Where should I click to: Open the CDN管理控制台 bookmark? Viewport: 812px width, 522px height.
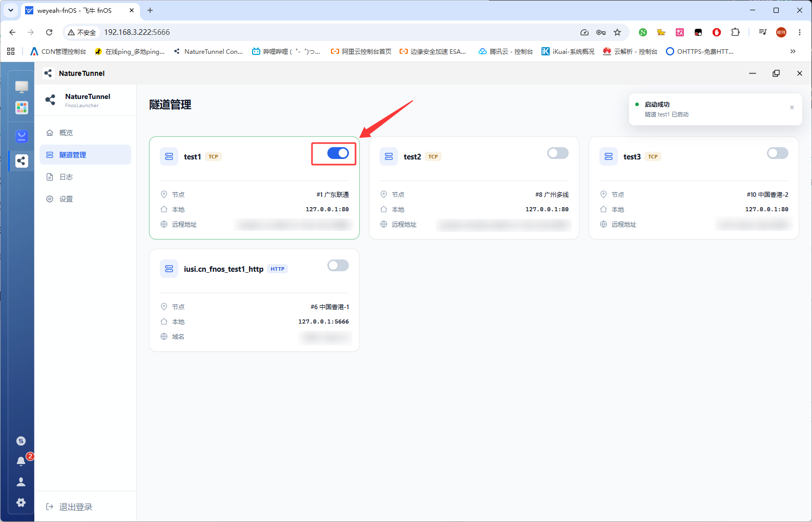point(58,51)
